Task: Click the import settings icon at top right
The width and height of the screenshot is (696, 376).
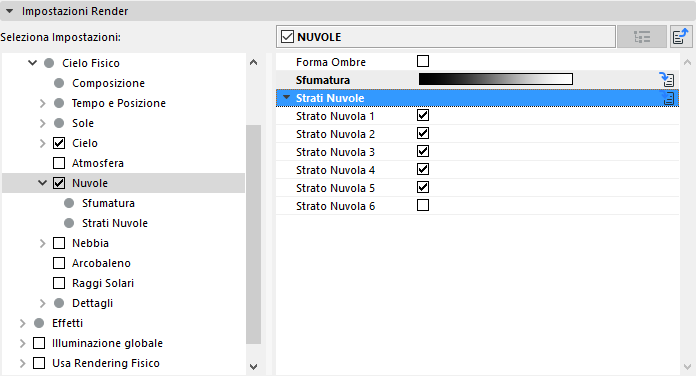Action: pos(680,36)
